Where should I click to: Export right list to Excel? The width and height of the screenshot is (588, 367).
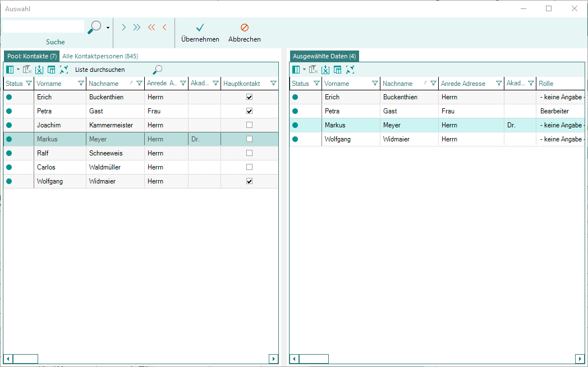click(x=325, y=70)
